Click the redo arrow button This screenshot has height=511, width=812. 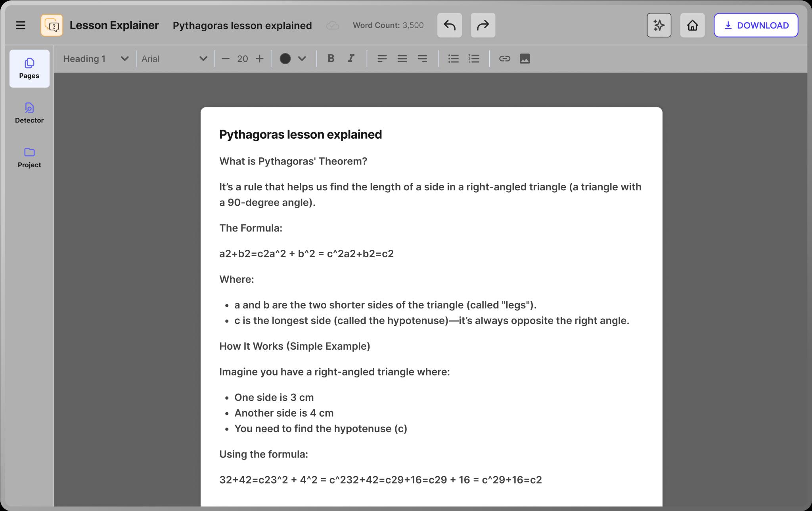[483, 25]
